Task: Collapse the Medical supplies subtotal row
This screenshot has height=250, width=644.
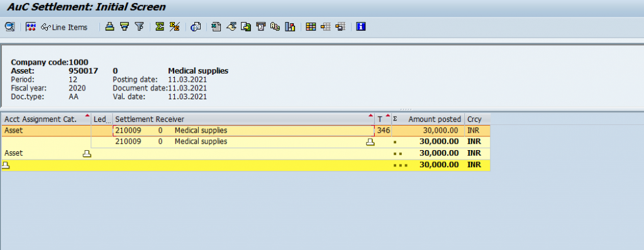Action: (x=370, y=142)
